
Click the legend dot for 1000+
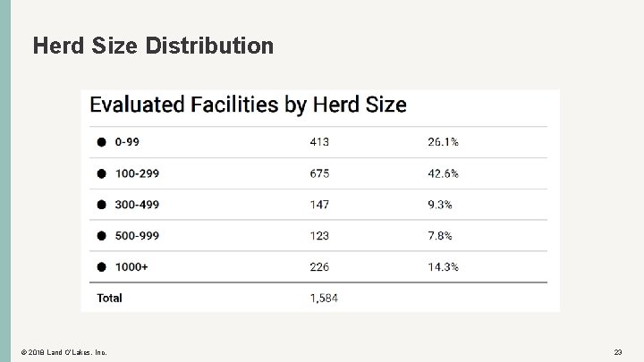coord(101,266)
